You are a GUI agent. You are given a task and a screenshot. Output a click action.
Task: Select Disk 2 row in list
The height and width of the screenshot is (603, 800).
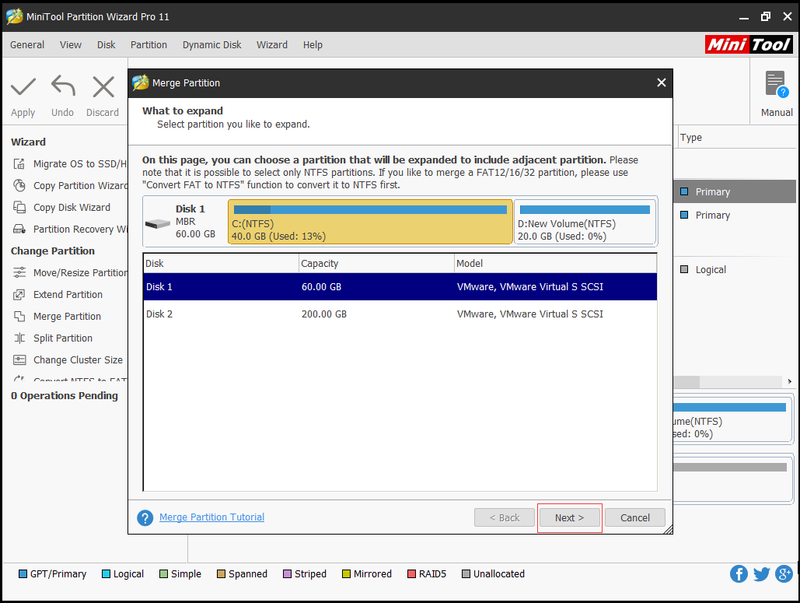[400, 314]
